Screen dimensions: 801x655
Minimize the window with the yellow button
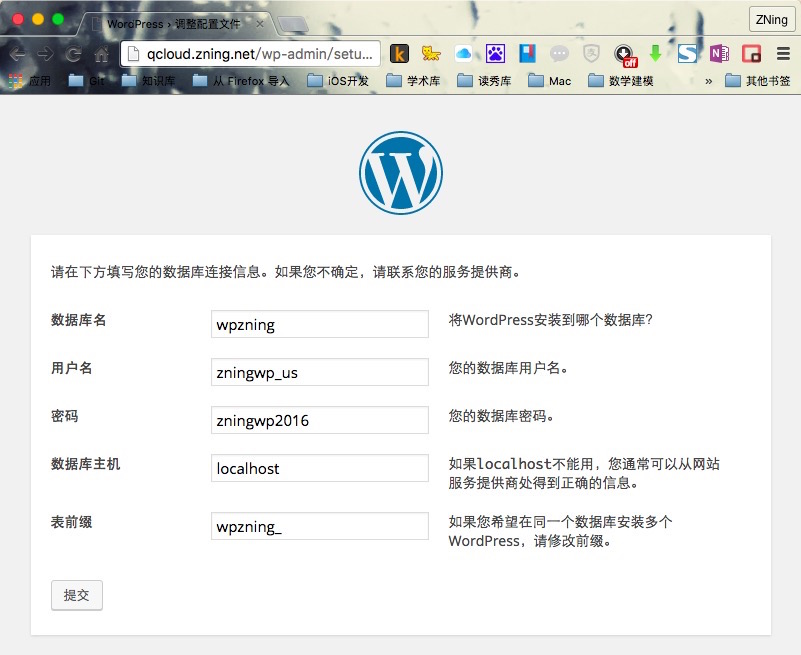(x=38, y=19)
